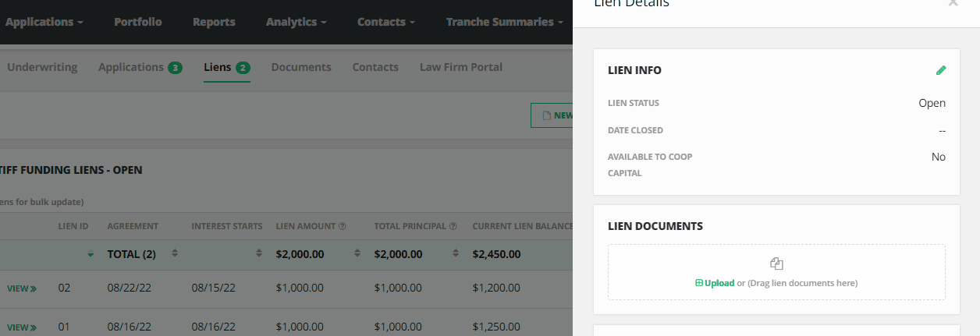Sort by Interest Starts column arrows
This screenshot has width=980, height=336.
pos(259,254)
